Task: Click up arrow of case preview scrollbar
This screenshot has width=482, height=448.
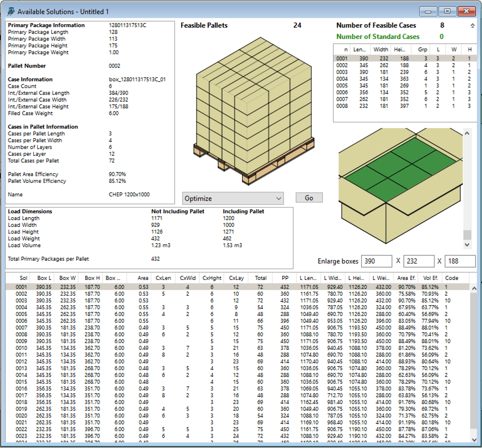Action: coord(467,133)
